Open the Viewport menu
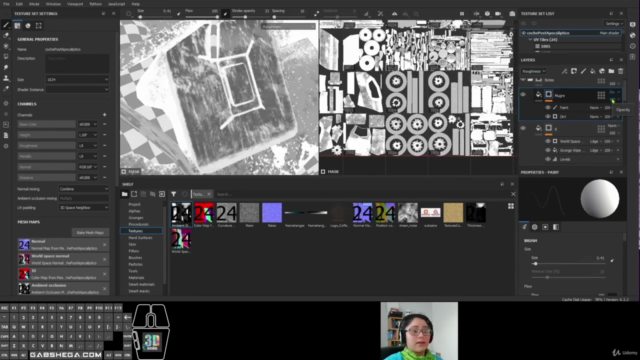The image size is (640, 360). pyautogui.click(x=75, y=4)
